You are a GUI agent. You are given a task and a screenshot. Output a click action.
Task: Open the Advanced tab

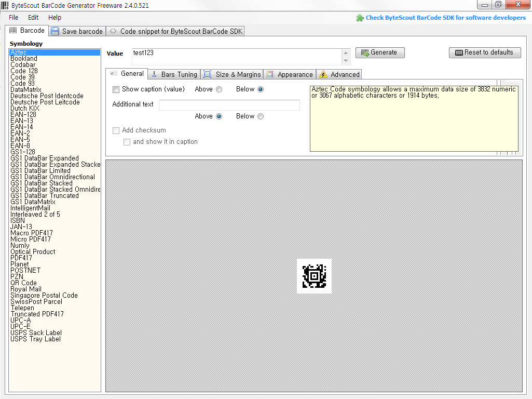click(339, 74)
